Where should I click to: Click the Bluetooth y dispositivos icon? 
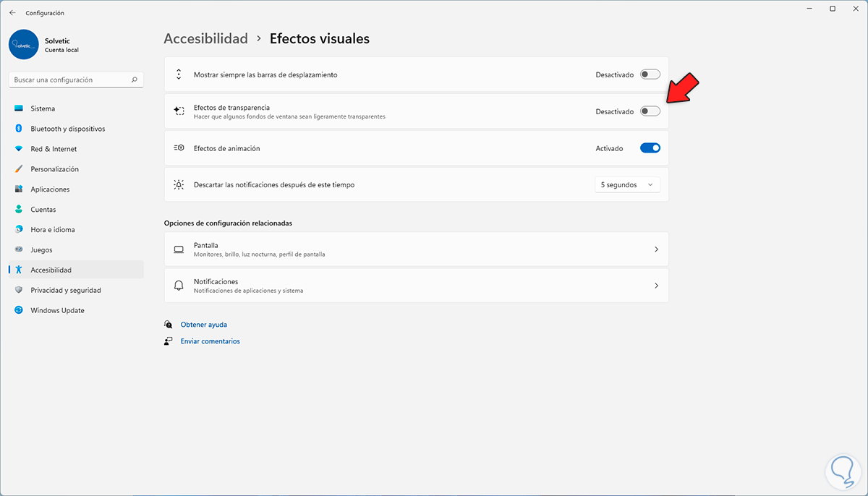pyautogui.click(x=19, y=129)
